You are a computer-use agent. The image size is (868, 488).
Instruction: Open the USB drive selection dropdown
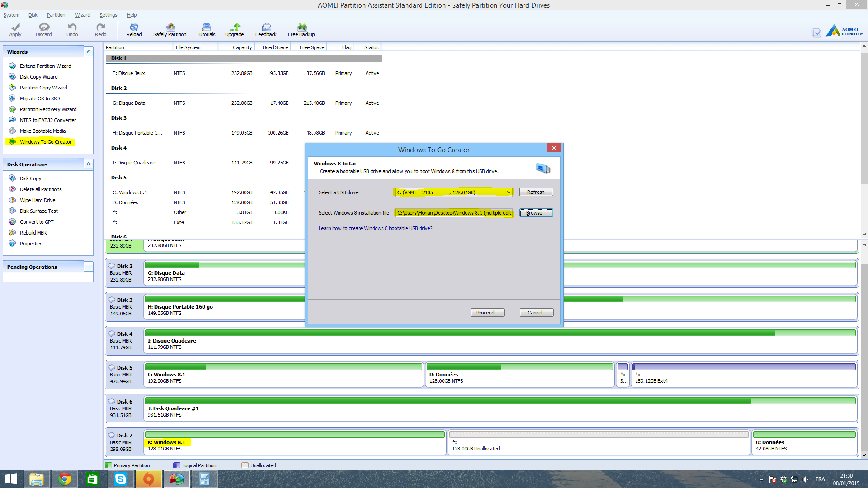tap(453, 192)
